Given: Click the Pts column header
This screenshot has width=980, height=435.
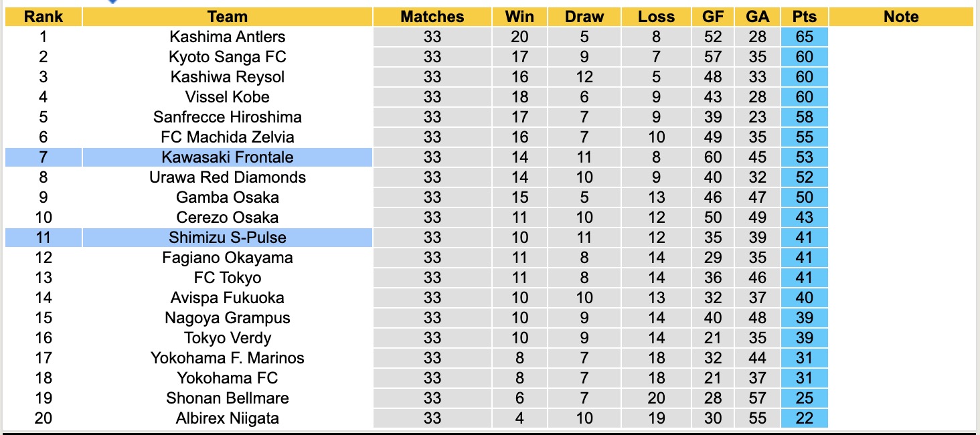Looking at the screenshot, I should [x=804, y=17].
